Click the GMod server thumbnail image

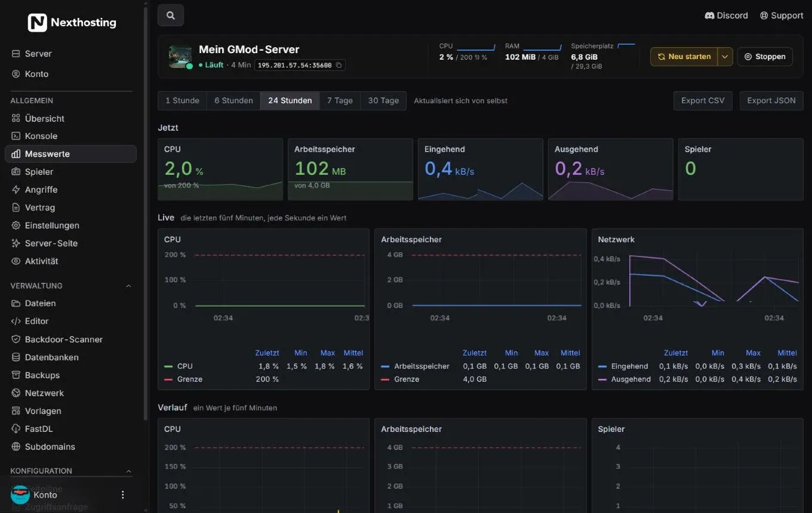click(x=180, y=57)
